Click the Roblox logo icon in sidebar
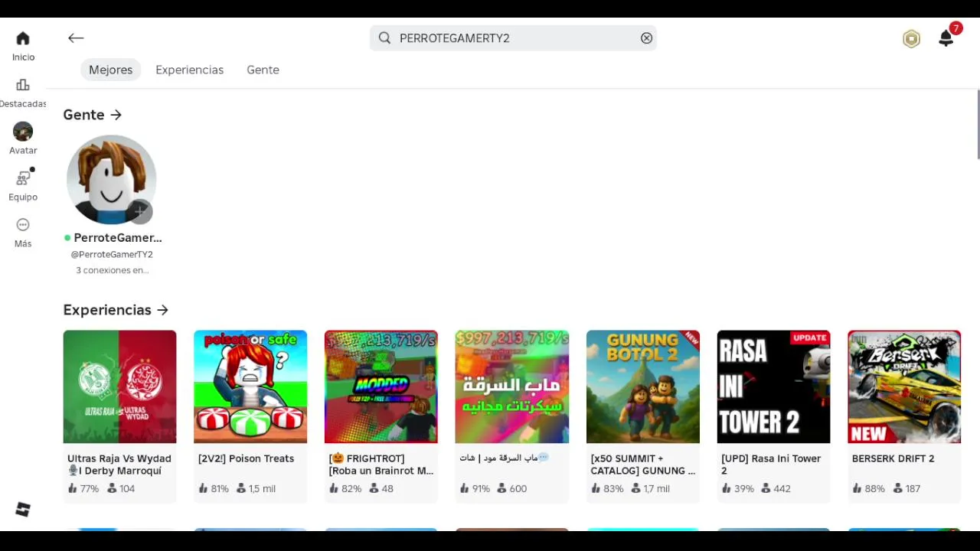 point(23,510)
